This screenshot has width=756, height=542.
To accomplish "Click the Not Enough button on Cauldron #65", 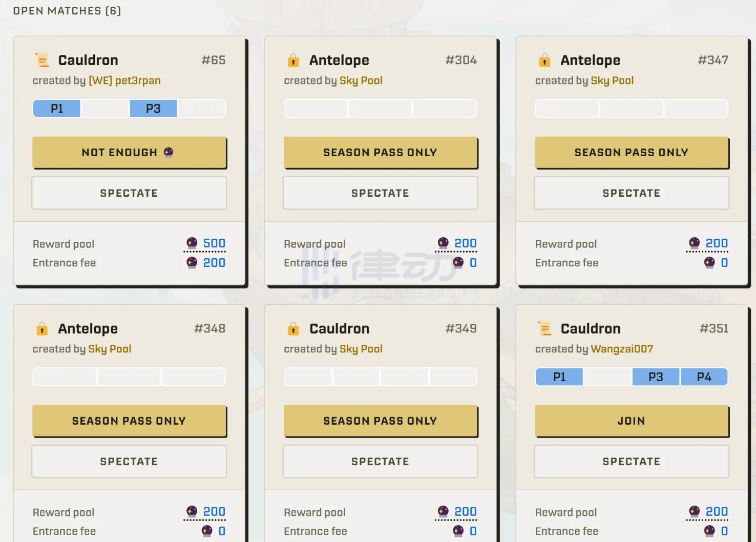I will (129, 153).
